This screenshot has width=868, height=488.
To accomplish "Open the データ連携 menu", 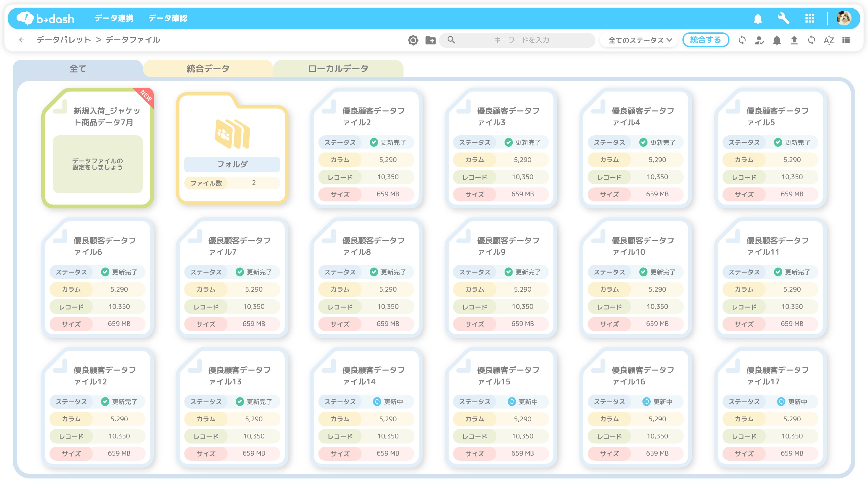I will (x=114, y=18).
